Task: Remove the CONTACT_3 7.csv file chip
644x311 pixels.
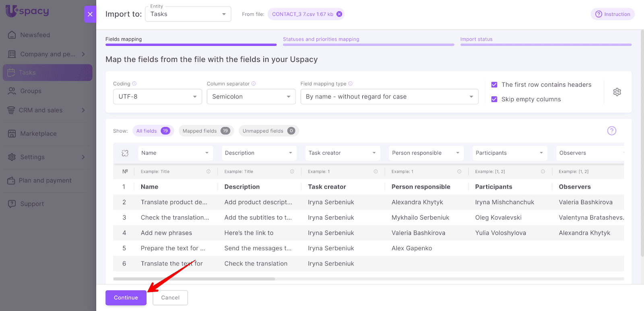Action: point(339,14)
